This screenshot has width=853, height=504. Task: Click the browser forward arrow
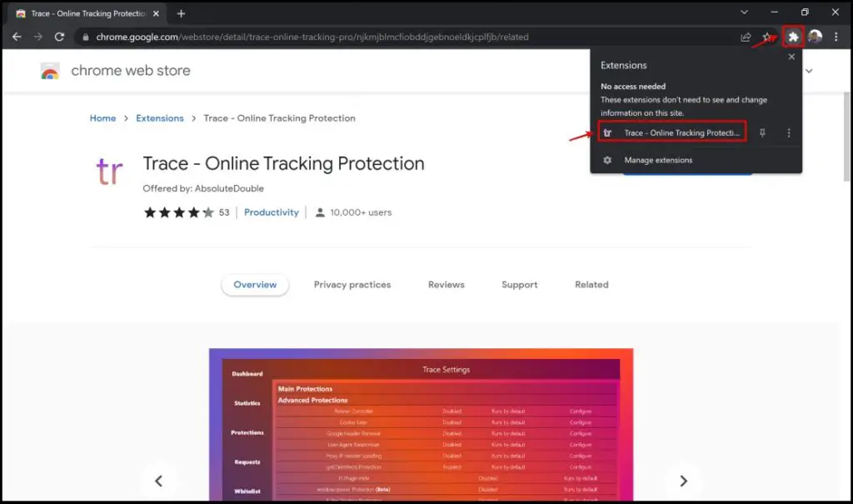click(x=38, y=37)
